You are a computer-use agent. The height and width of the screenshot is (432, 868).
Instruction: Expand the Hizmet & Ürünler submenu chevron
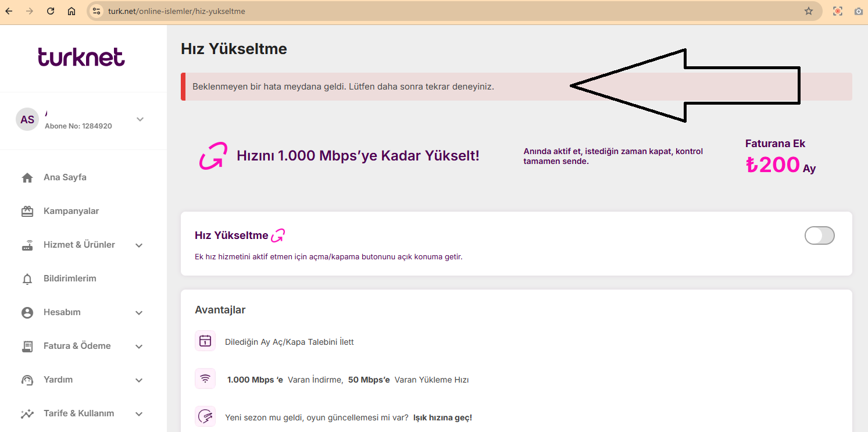point(139,245)
